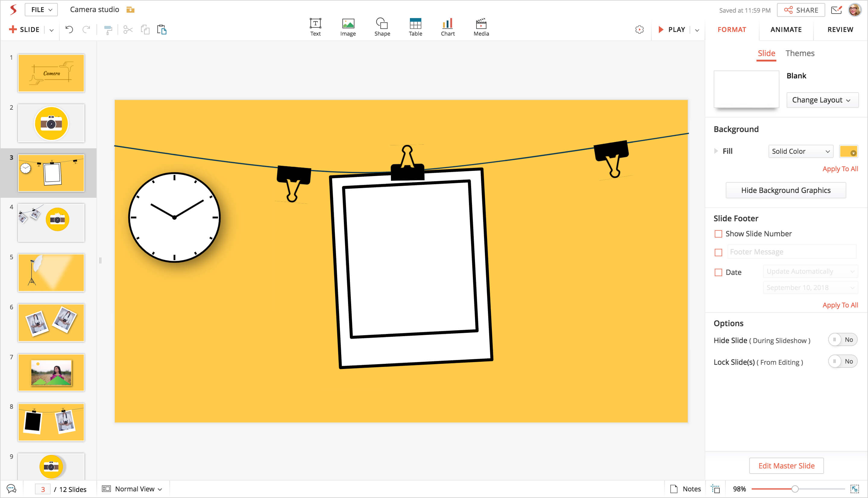Click the Undo arrow icon

69,30
